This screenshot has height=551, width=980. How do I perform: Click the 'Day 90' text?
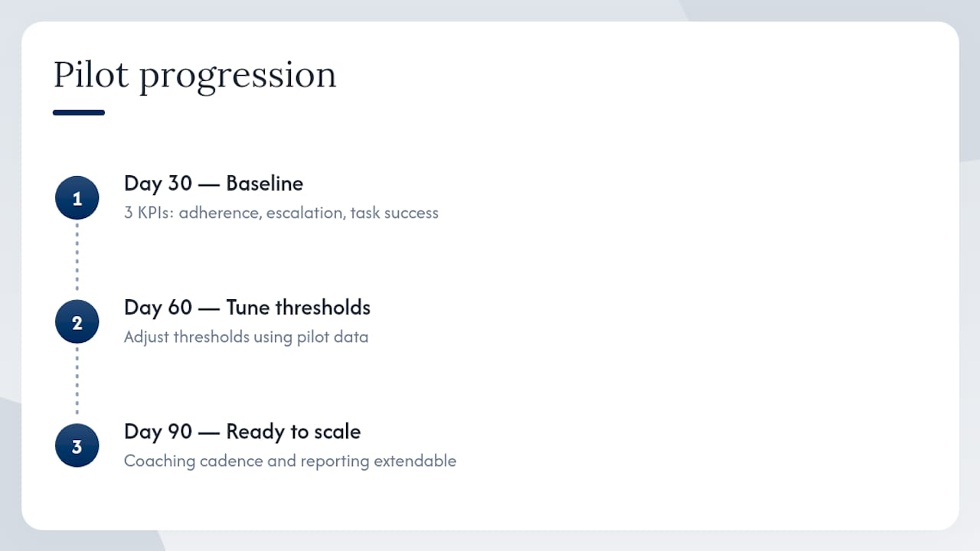pyautogui.click(x=158, y=432)
